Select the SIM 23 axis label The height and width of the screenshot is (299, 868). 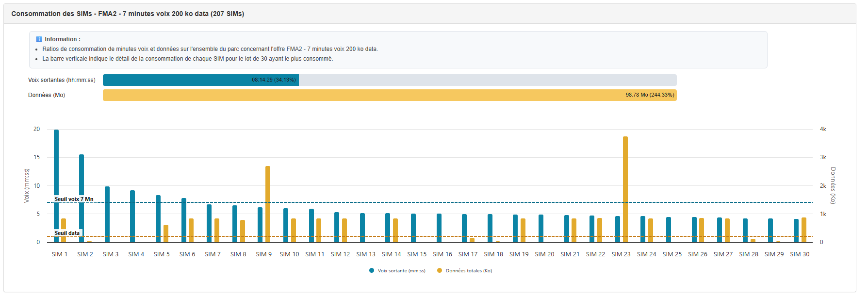coord(621,254)
